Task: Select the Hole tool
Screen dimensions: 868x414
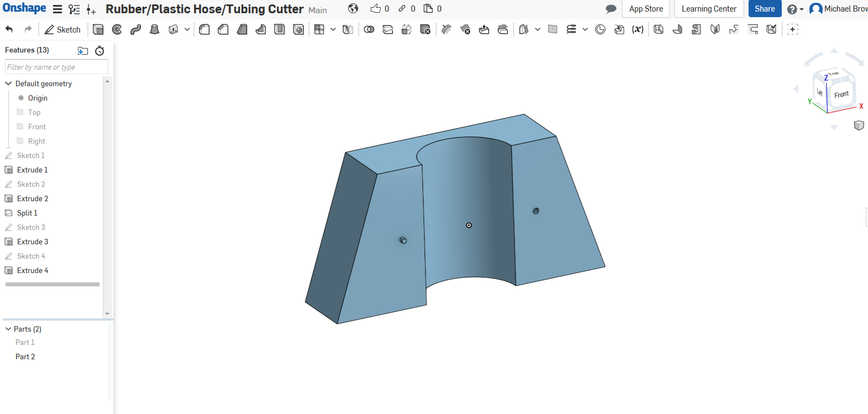Action: pyautogui.click(x=299, y=29)
